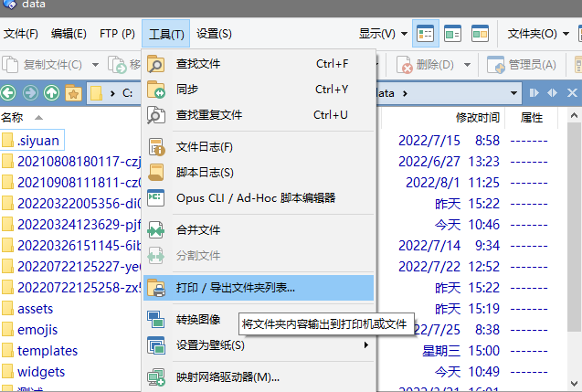
Task: Select the assets folder
Action: tap(27, 309)
